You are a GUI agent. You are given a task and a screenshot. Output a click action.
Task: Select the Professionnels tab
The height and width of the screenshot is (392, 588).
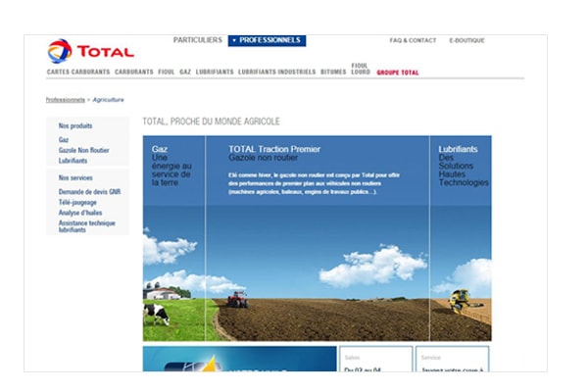pyautogui.click(x=267, y=40)
